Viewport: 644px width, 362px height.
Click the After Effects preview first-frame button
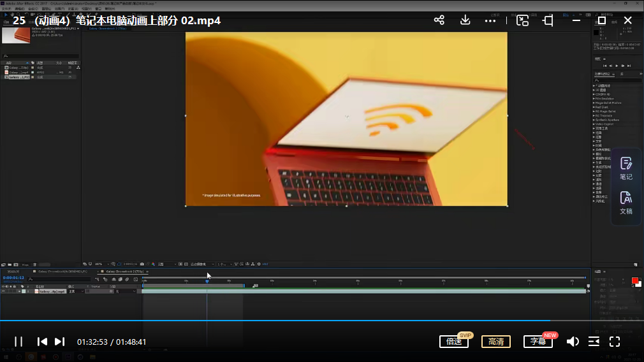[604, 66]
